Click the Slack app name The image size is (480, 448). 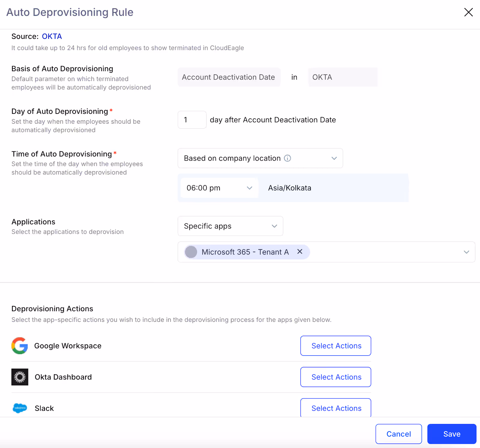(44, 408)
